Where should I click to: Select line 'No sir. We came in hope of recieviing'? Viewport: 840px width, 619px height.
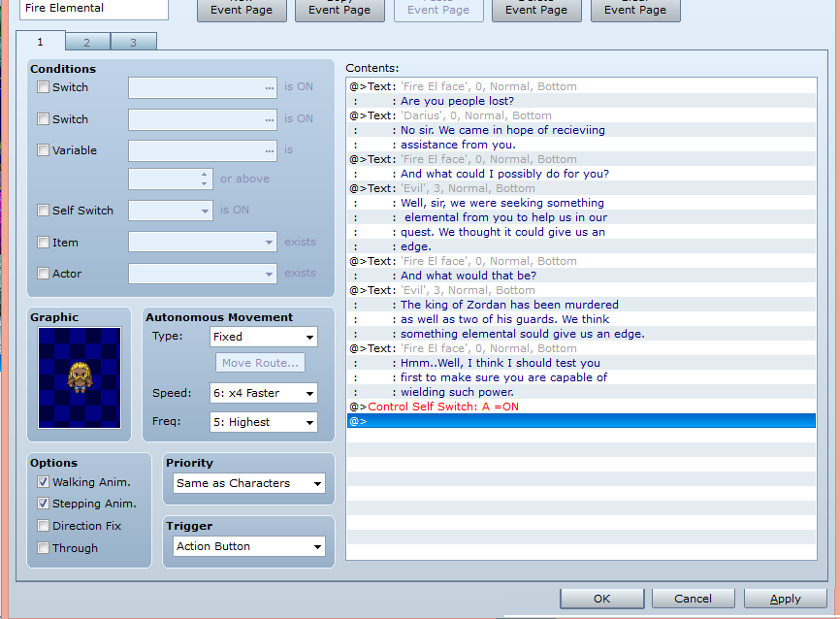(x=581, y=130)
